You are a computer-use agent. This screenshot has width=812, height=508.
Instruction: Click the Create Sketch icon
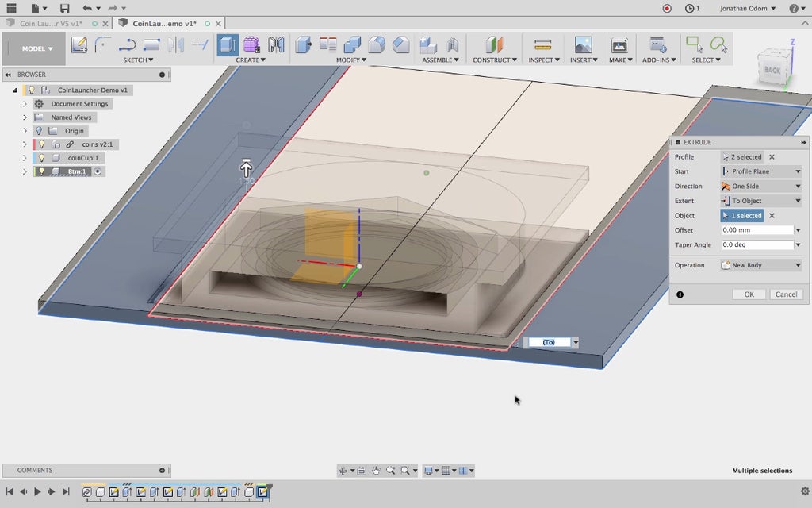(79, 45)
